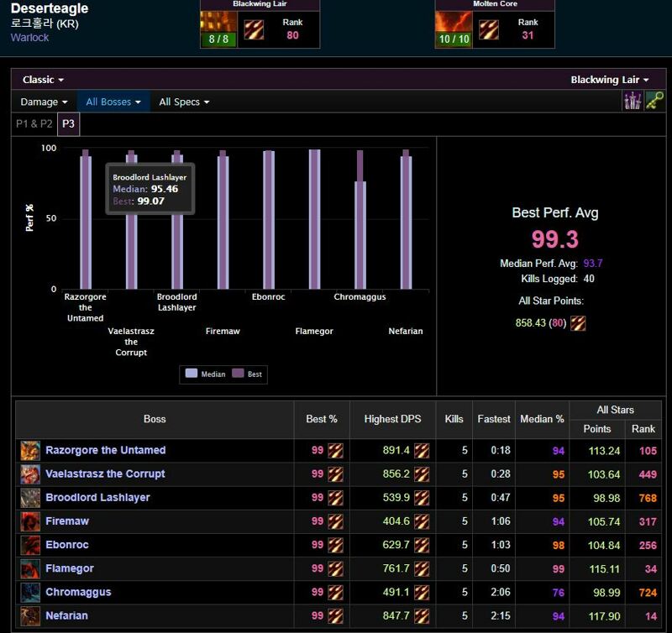
Task: Click spec icon next to Razorgore 891.4 DPS
Action: (422, 451)
